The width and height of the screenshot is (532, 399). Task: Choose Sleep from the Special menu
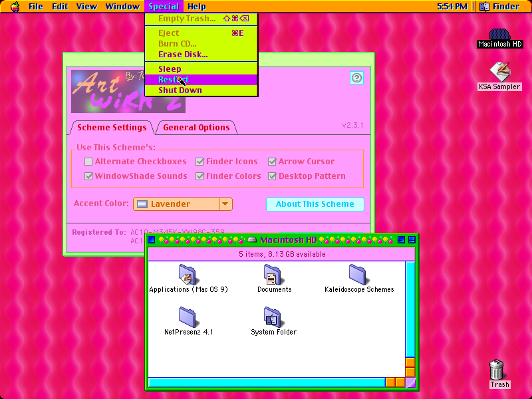[201, 69]
